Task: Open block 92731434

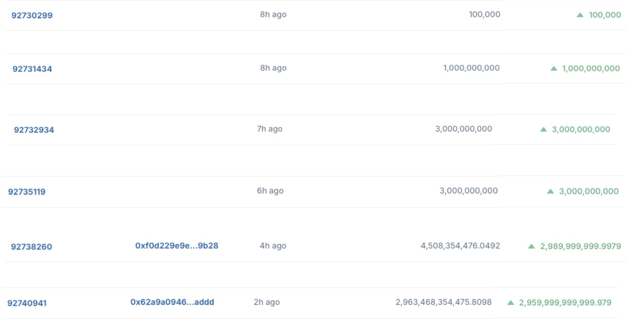Action: pyautogui.click(x=32, y=69)
